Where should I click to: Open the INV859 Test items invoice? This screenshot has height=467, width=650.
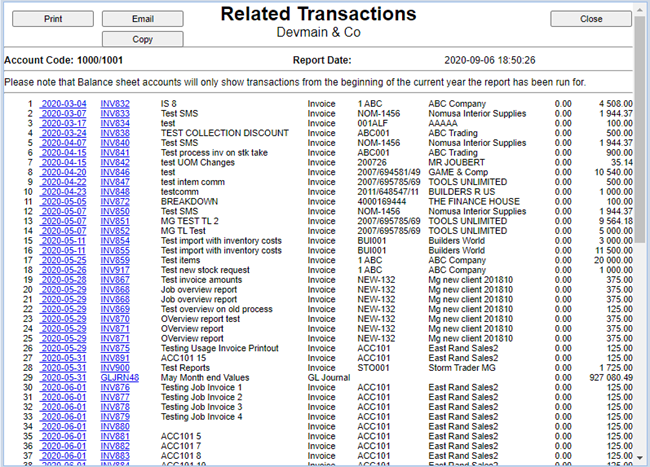[115, 260]
